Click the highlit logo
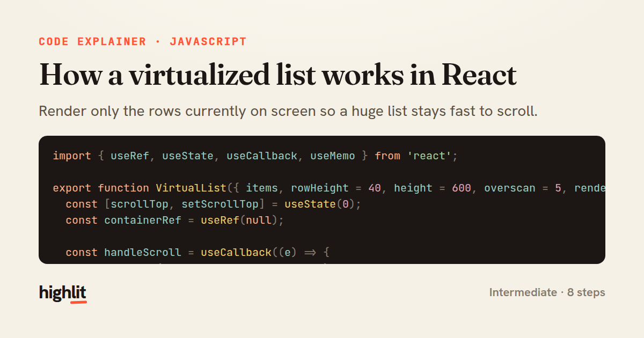Screen dimensions: 644x338 click(x=63, y=293)
